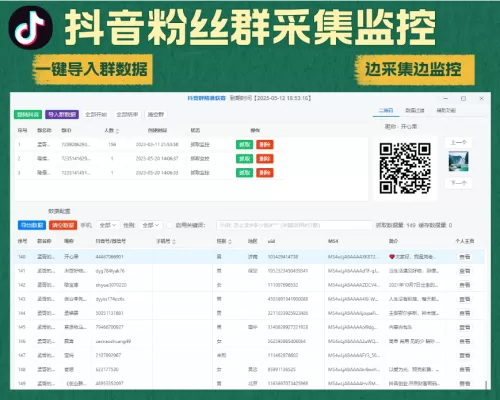Click the 2023-05-20 14:06:37 creation time cell

coord(157,159)
